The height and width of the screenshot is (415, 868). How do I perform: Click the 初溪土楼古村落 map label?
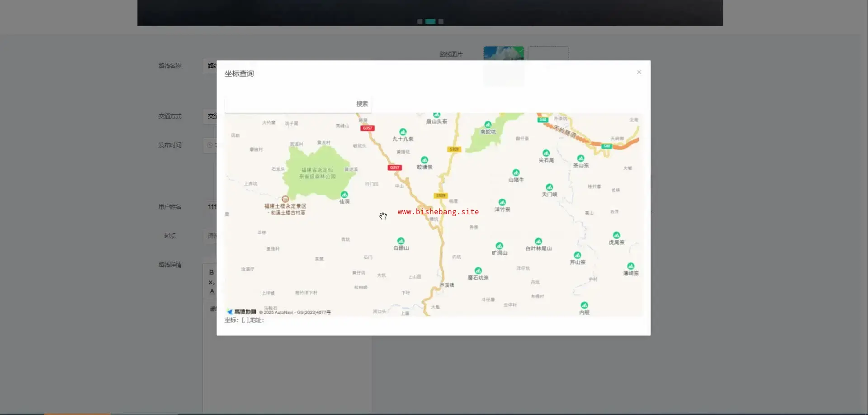tap(288, 212)
